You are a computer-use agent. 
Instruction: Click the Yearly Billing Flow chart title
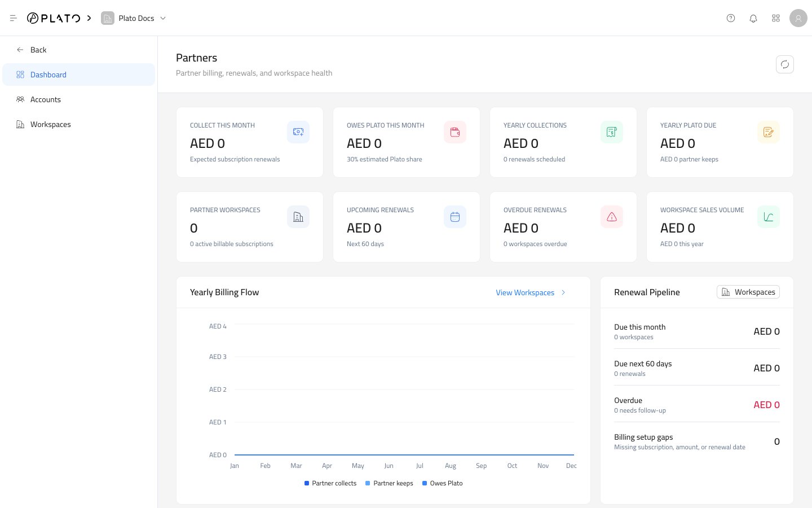click(224, 292)
